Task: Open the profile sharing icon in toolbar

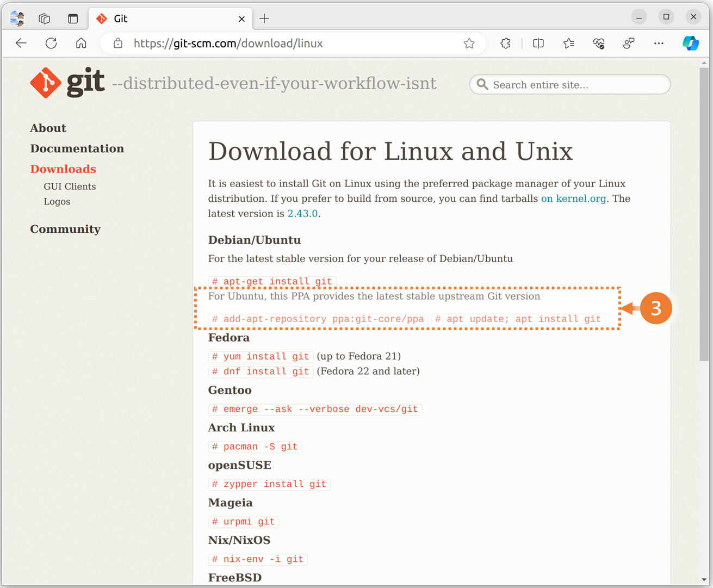Action: coord(629,44)
